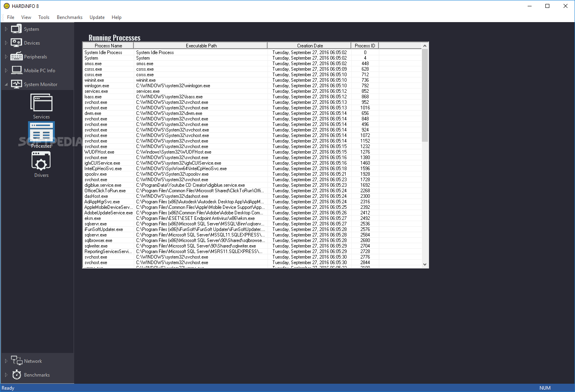Screen dimensions: 575x392
Task: Open the Services icon in System Monitor
Action: coord(41,103)
